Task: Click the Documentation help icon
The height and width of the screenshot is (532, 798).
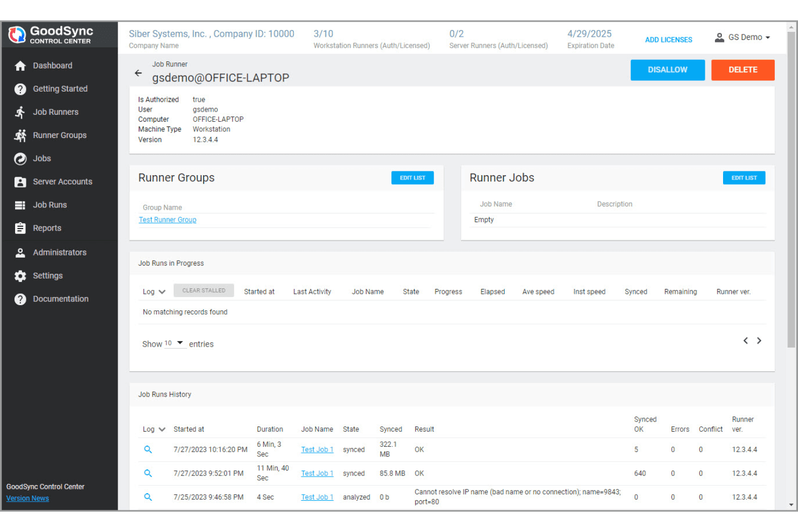Action: (20, 299)
